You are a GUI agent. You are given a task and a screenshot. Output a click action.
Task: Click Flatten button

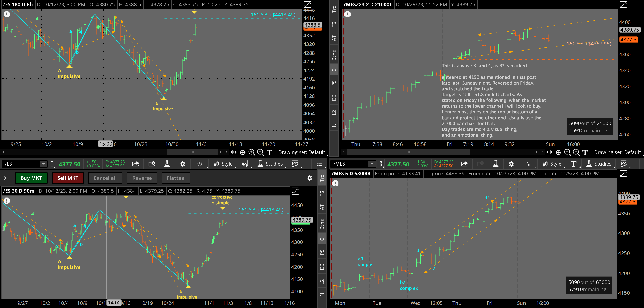tap(176, 178)
